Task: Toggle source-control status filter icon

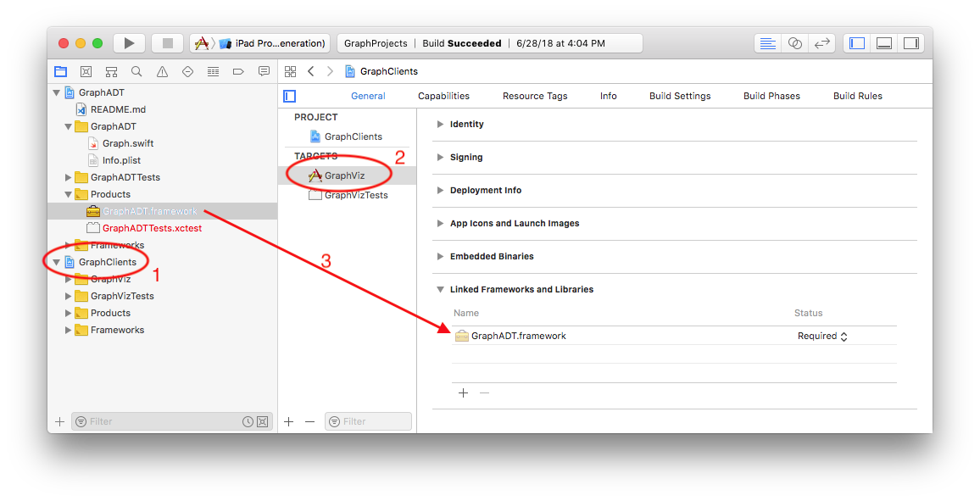Action: [263, 421]
